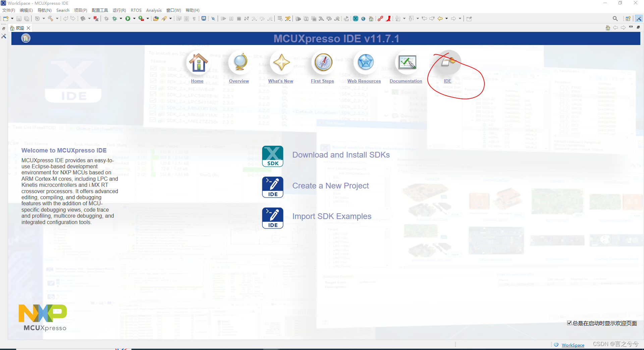
Task: Open the Analysis menu
Action: (x=154, y=10)
